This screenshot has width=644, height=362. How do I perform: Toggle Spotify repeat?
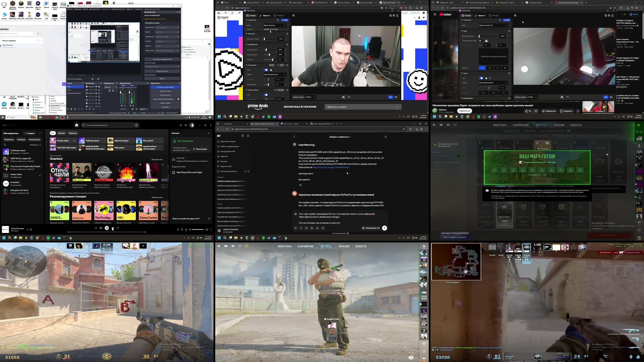click(118, 228)
